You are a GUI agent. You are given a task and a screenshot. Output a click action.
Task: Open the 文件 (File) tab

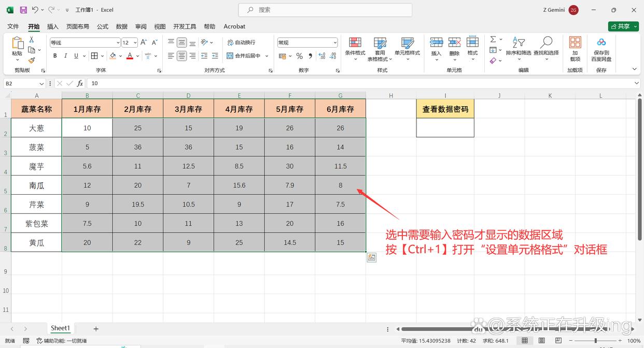pyautogui.click(x=13, y=26)
